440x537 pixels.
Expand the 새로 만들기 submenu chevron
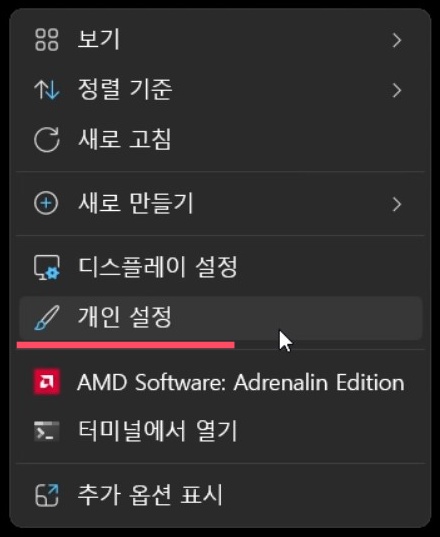point(397,204)
